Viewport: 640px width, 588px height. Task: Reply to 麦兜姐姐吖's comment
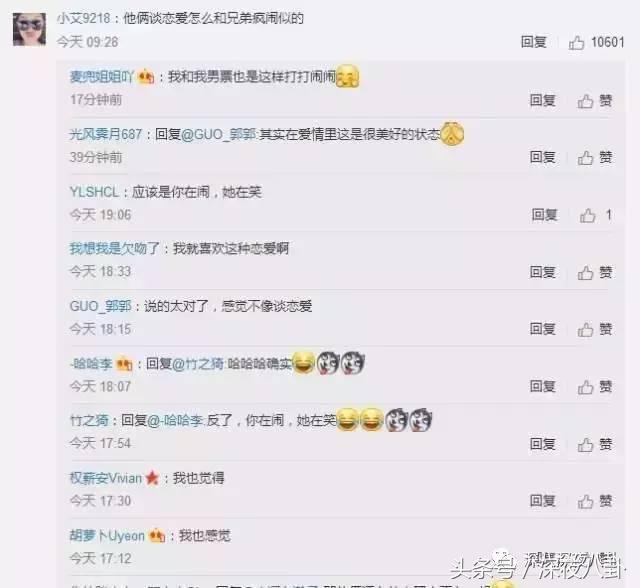tap(542, 100)
